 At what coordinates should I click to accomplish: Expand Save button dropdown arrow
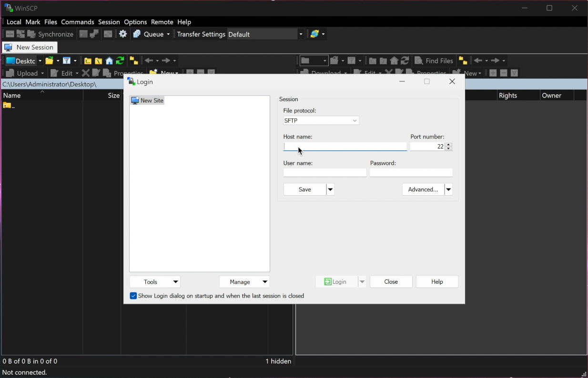tap(330, 189)
